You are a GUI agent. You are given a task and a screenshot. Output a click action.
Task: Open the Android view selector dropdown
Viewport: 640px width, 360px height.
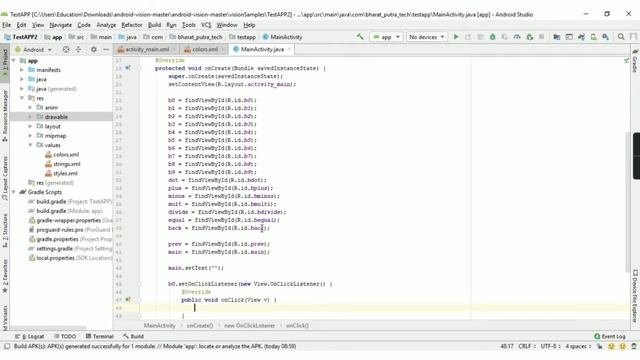tap(33, 49)
